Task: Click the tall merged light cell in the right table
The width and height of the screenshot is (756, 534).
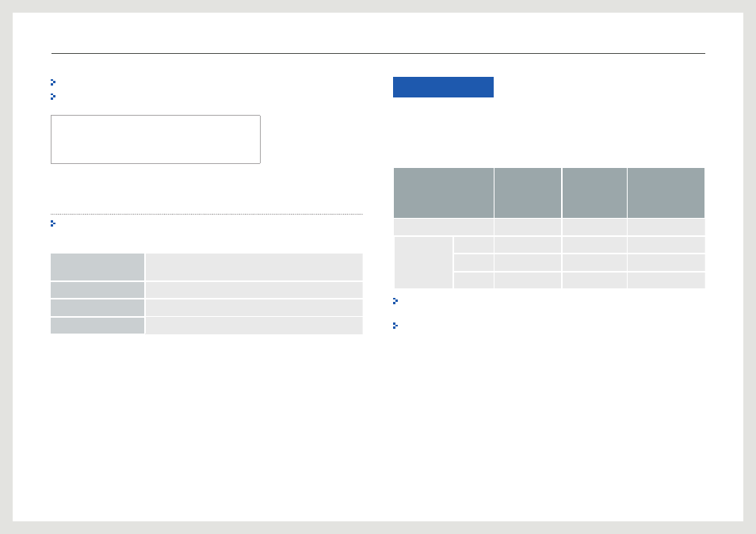Action: click(423, 263)
